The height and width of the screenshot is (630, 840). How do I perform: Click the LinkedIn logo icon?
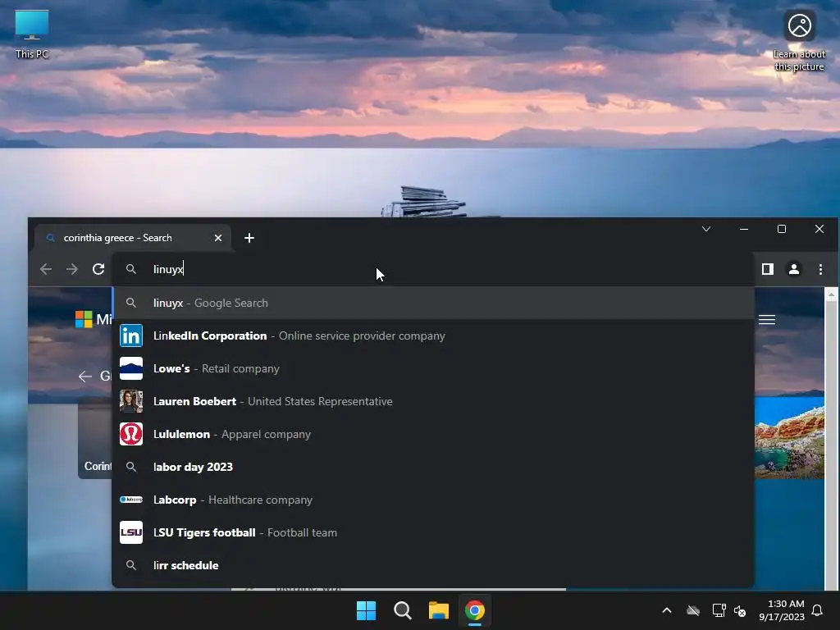point(130,336)
